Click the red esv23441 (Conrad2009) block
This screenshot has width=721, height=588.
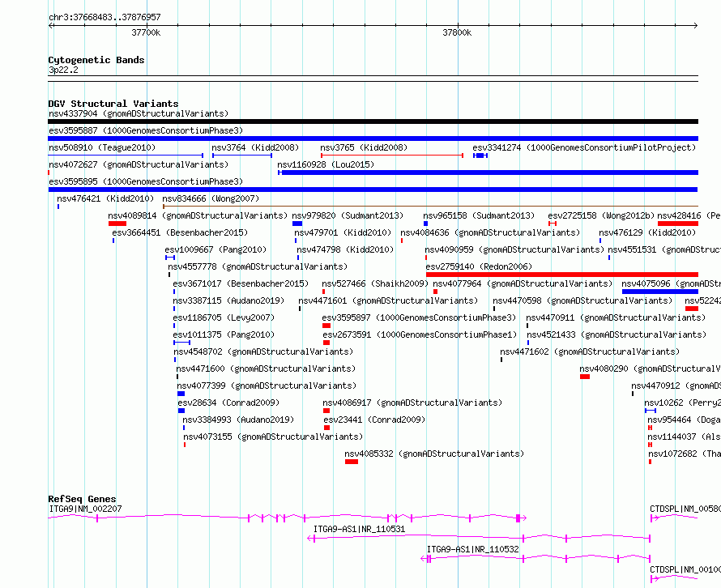pyautogui.click(x=327, y=428)
